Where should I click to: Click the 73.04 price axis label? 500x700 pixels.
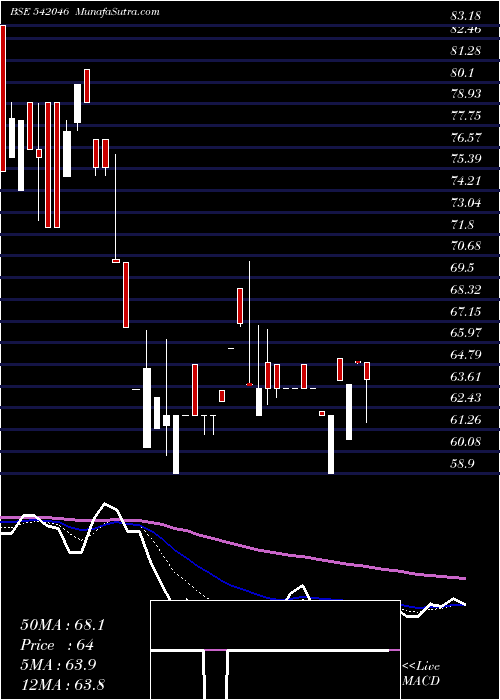tap(466, 203)
